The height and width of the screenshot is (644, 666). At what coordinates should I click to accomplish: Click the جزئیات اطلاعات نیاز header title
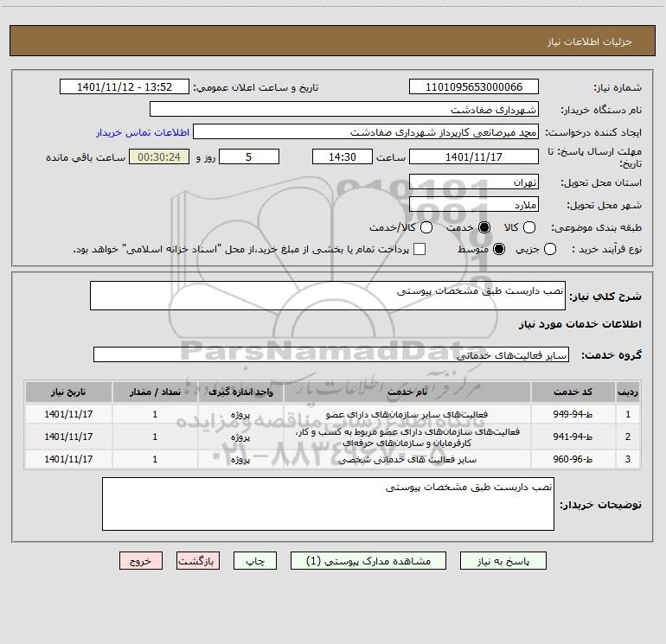click(x=590, y=41)
